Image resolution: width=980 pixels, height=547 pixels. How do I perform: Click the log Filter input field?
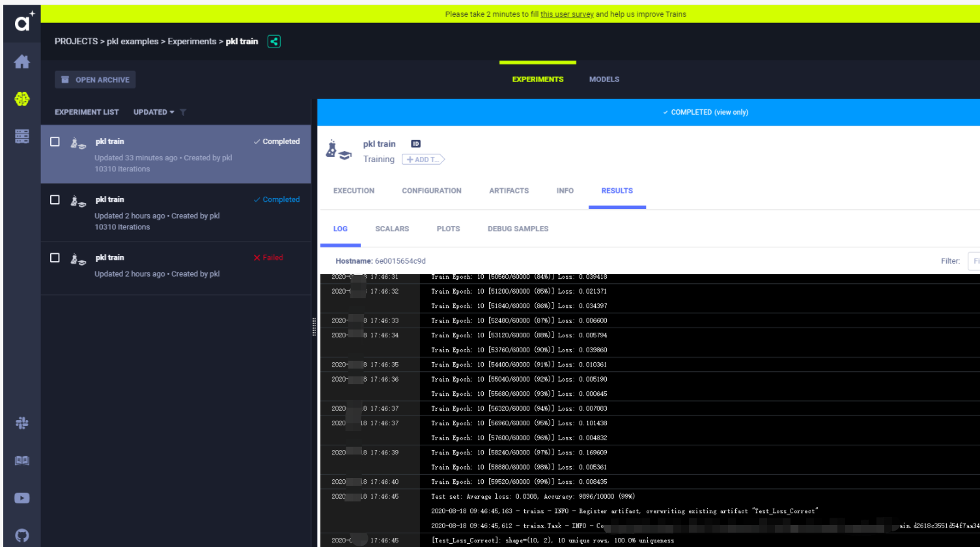[x=973, y=260]
